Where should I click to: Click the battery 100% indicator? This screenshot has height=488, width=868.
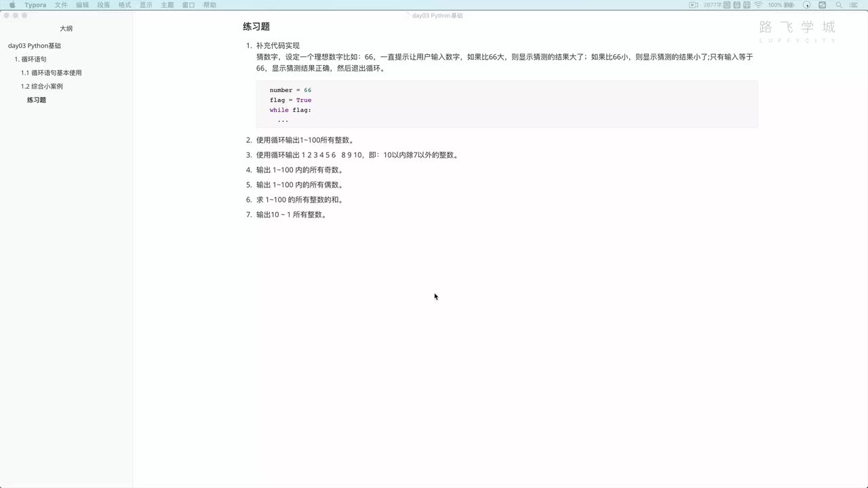[781, 5]
